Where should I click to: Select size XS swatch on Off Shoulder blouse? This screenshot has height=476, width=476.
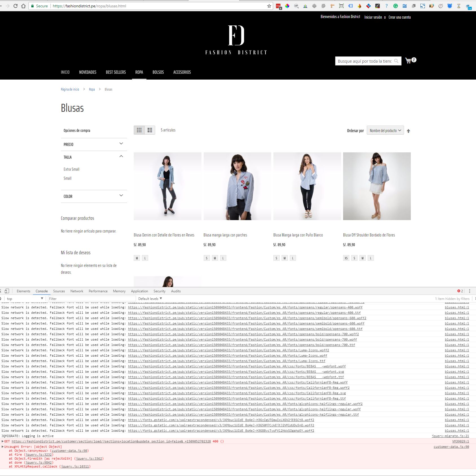(x=346, y=258)
